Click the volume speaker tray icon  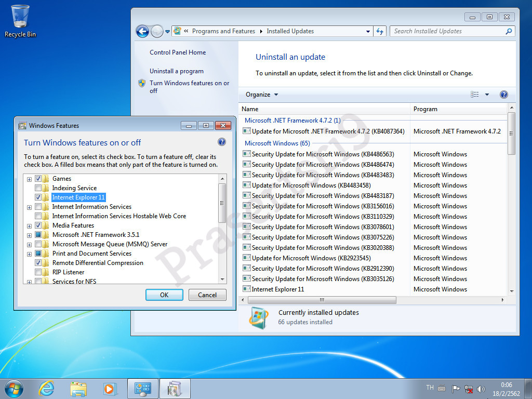tap(481, 389)
